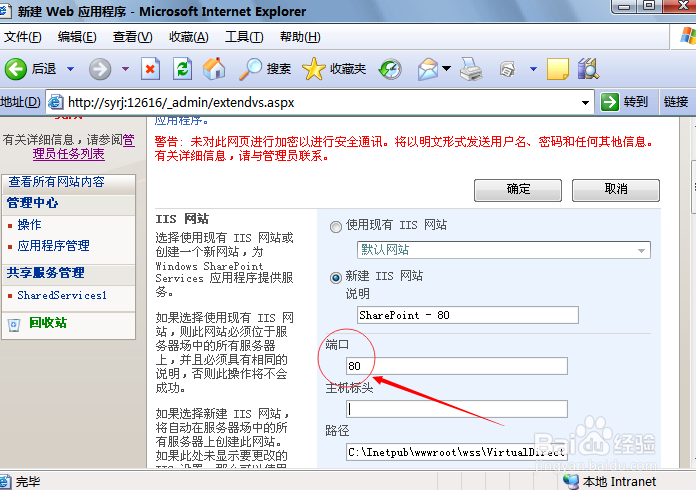The height and width of the screenshot is (490, 696).
Task: Click the 管理中心 heading link
Action: (x=32, y=203)
